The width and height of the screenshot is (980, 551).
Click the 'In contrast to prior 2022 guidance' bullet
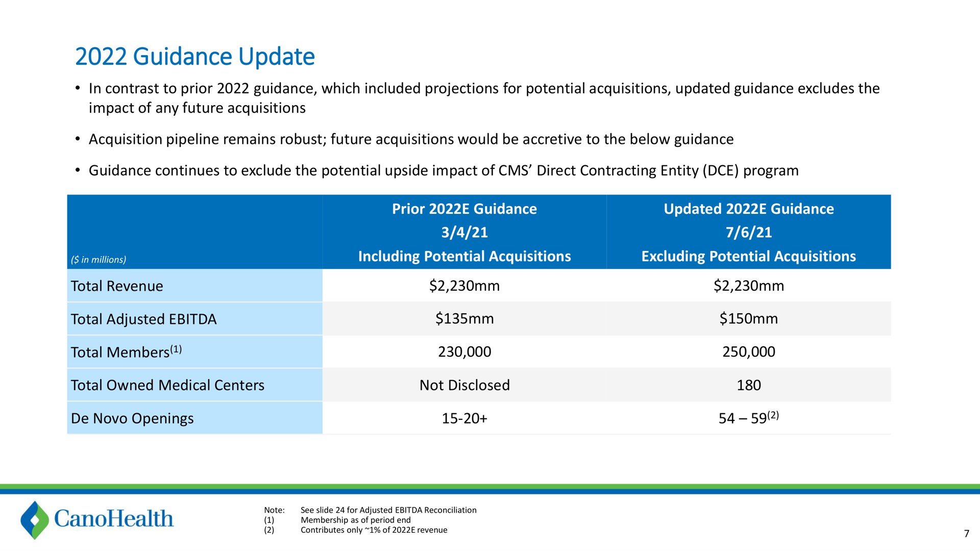pyautogui.click(x=484, y=98)
